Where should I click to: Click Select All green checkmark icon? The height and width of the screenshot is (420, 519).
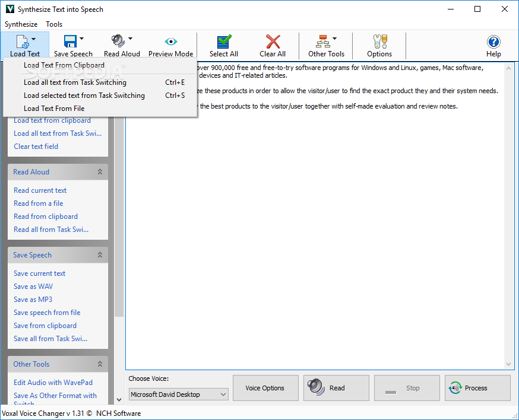[x=224, y=42]
